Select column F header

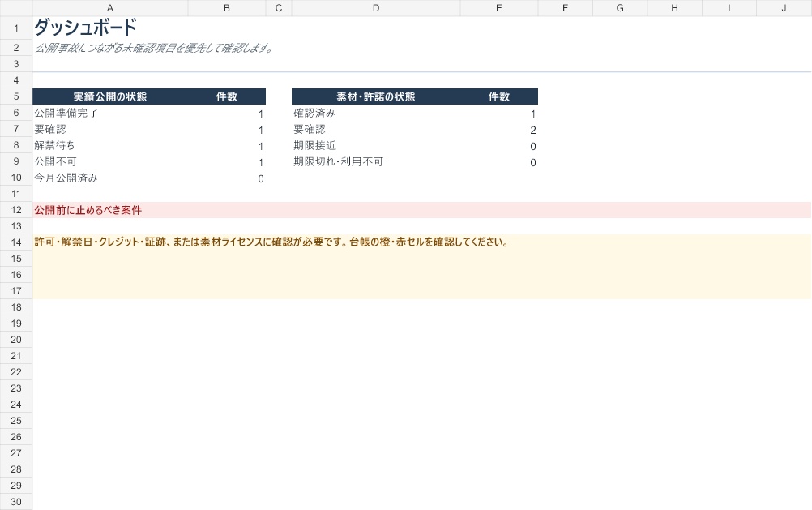565,8
